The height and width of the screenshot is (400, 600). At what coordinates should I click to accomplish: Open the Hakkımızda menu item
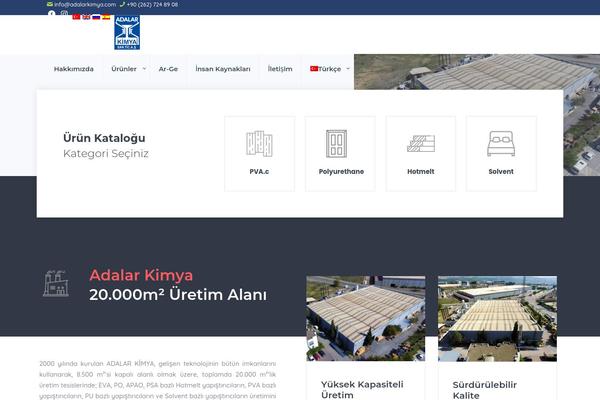pos(73,69)
